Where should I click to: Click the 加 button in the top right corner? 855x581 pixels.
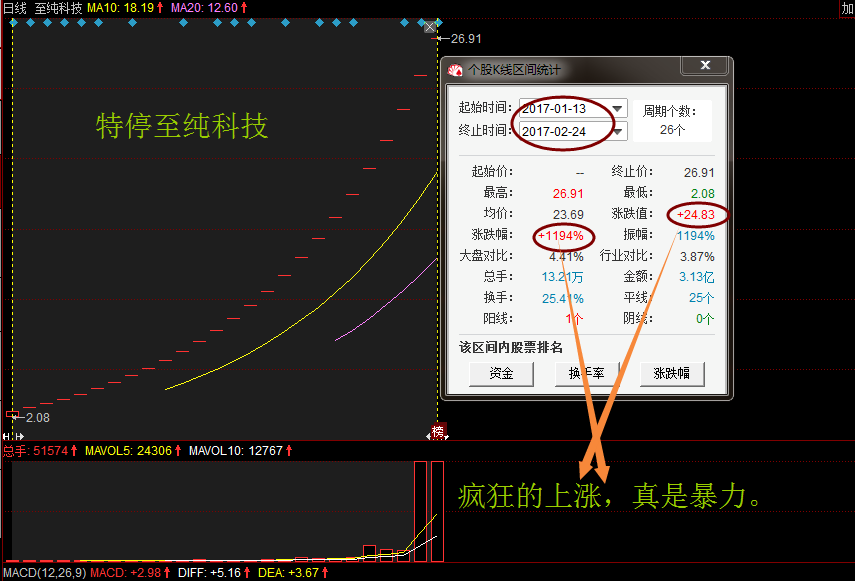coord(847,8)
